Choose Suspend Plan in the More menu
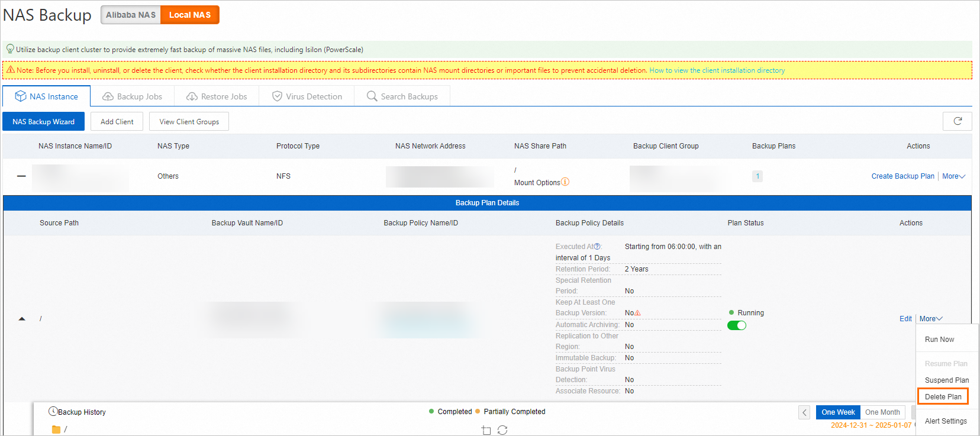Image resolution: width=980 pixels, height=436 pixels. coord(947,380)
